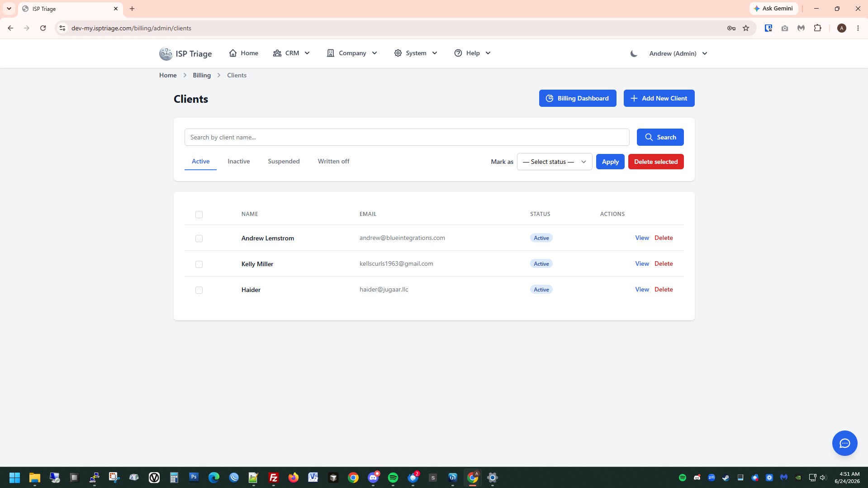Screen dimensions: 868x488
Task: Select all clients header checkbox
Action: 199,215
